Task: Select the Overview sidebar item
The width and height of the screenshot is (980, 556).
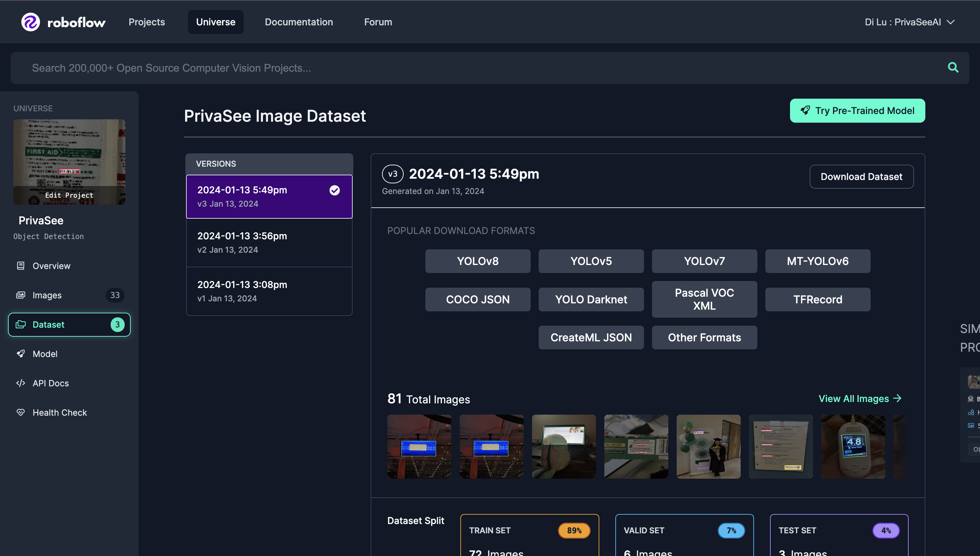Action: 69,266
